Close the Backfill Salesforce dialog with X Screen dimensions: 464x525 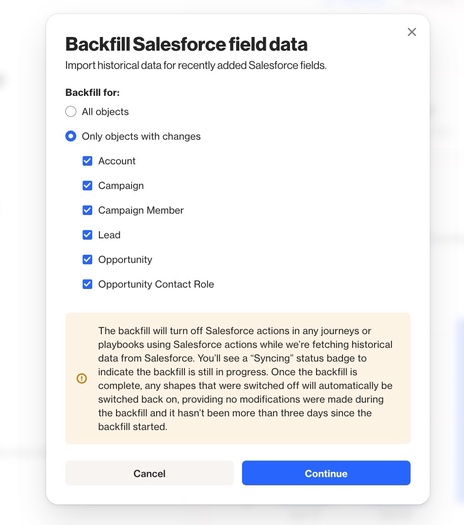coord(412,32)
